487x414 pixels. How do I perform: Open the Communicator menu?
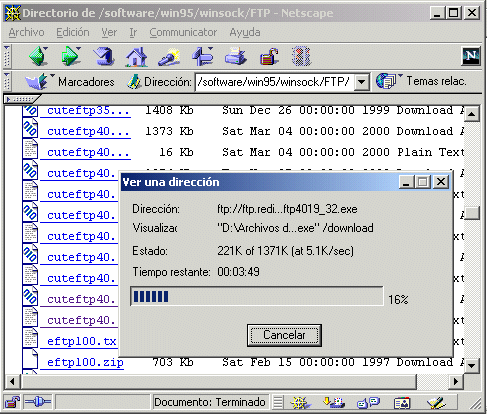pyautogui.click(x=183, y=32)
